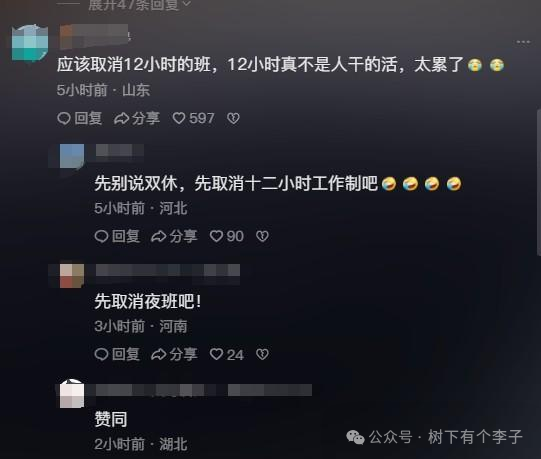Open the Hubei commenter's pink avatar
Viewport: 541px width, 459px height.
point(72,394)
